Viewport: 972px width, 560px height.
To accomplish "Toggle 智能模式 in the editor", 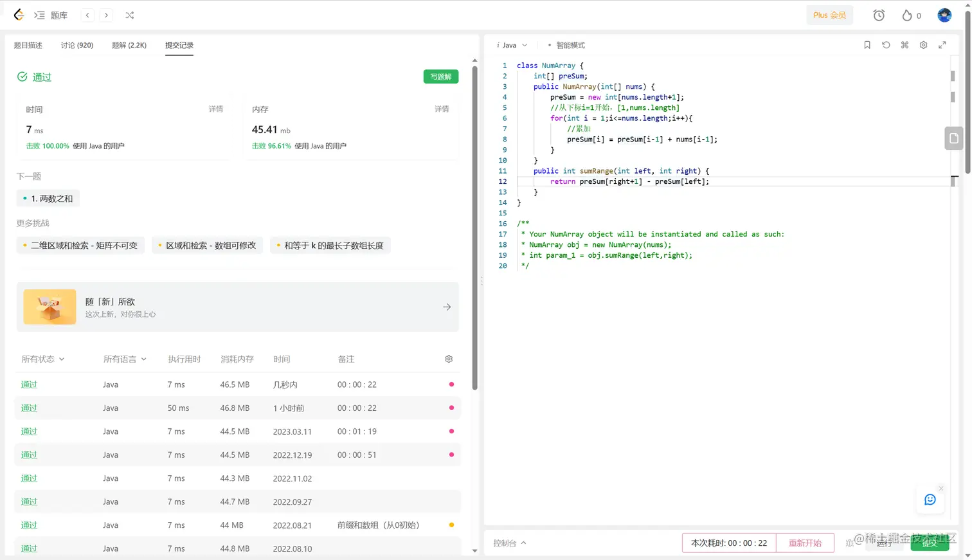I will 566,45.
